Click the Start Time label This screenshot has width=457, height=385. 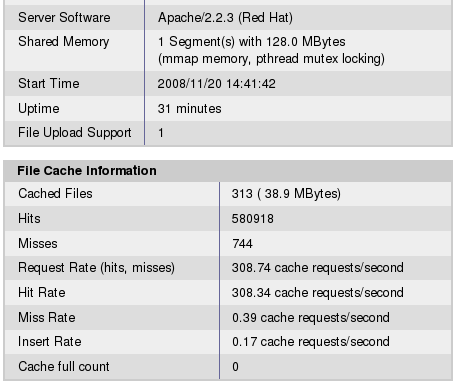(x=49, y=83)
